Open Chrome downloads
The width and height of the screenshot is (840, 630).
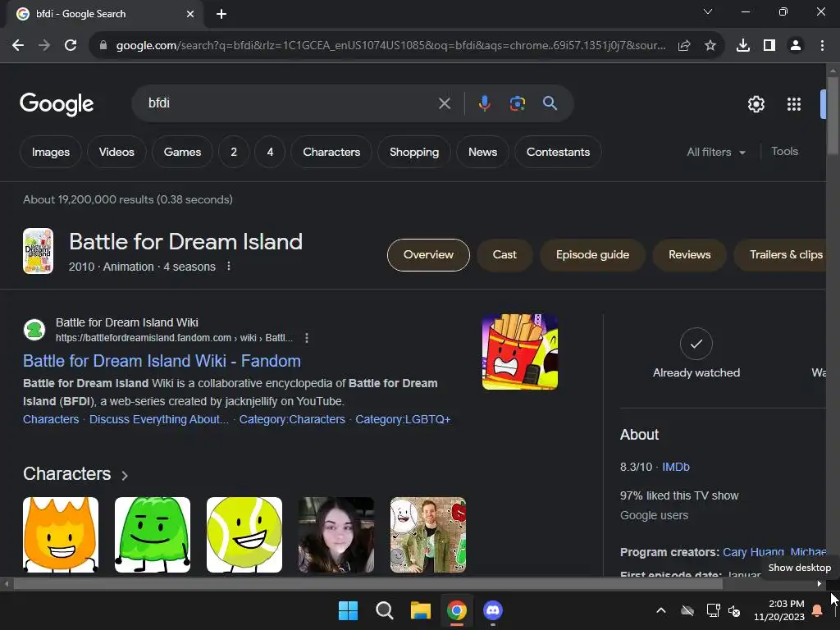pos(743,46)
